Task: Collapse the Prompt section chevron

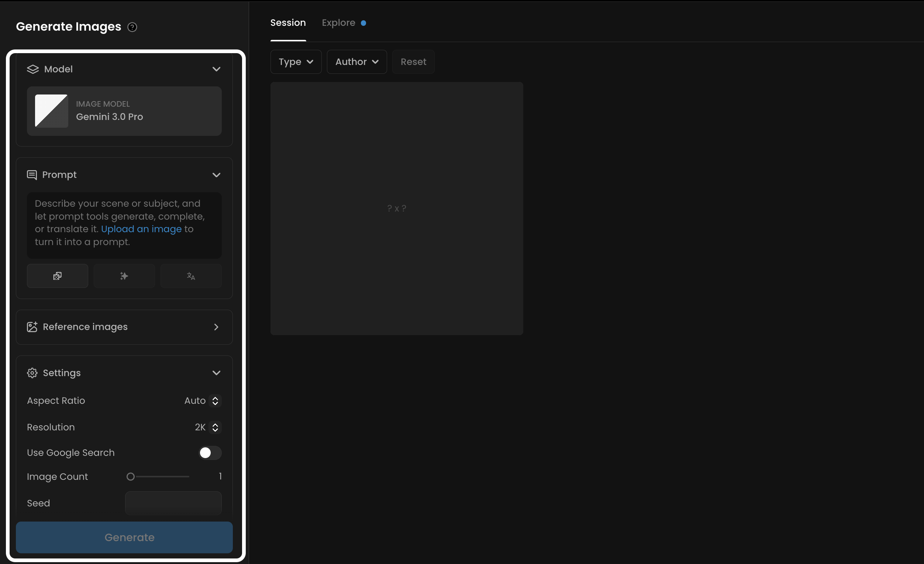Action: pos(216,175)
